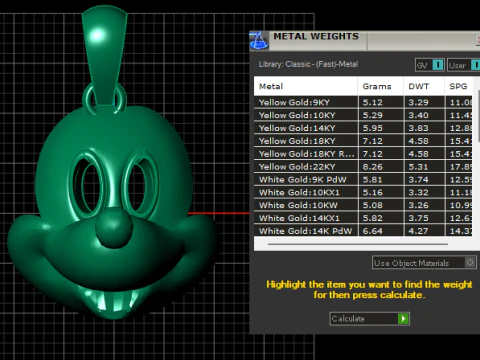The width and height of the screenshot is (480, 360).
Task: Select the White Gold:9K PdW row
Action: pyautogui.click(x=363, y=180)
